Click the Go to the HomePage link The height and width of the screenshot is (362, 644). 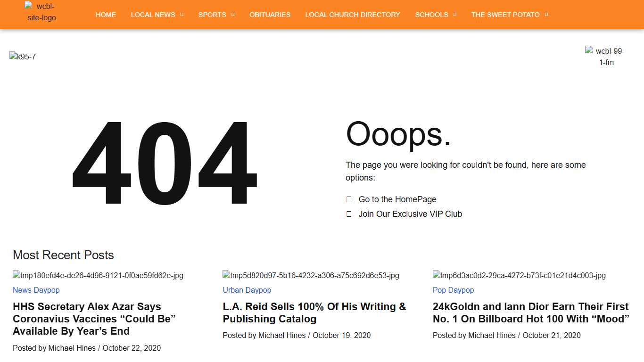point(397,199)
